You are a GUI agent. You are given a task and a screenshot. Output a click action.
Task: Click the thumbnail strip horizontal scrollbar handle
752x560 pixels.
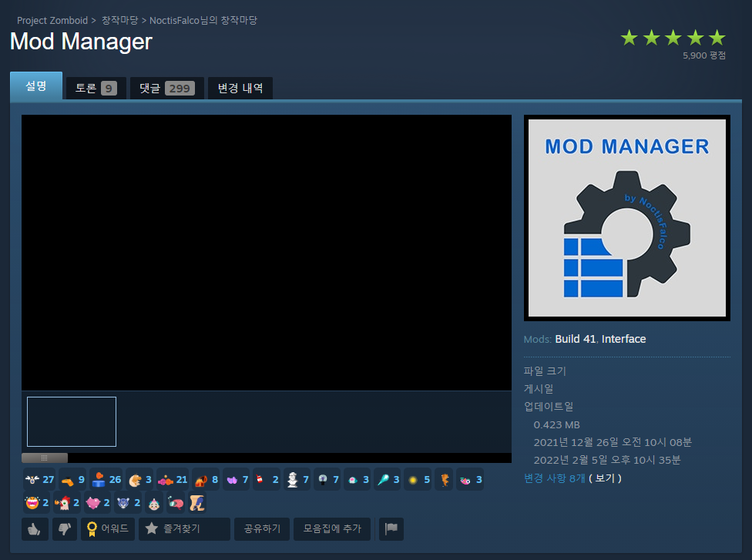pos(45,458)
